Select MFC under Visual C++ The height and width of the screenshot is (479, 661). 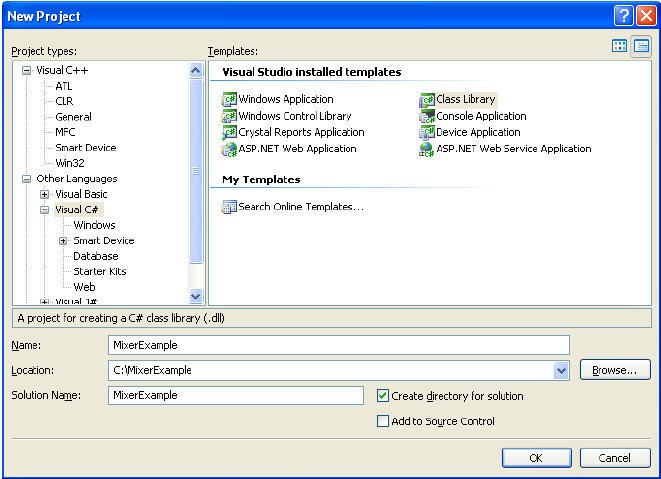click(65, 132)
